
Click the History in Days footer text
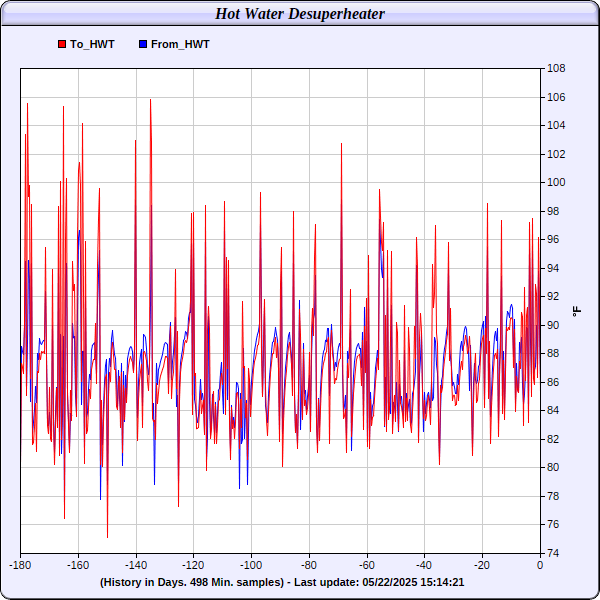coord(192,582)
